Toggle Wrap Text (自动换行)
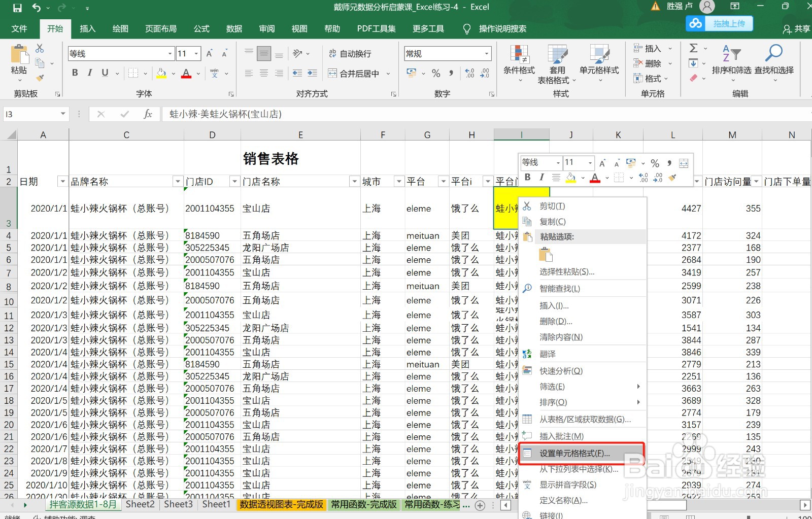812x519 pixels. coord(350,54)
